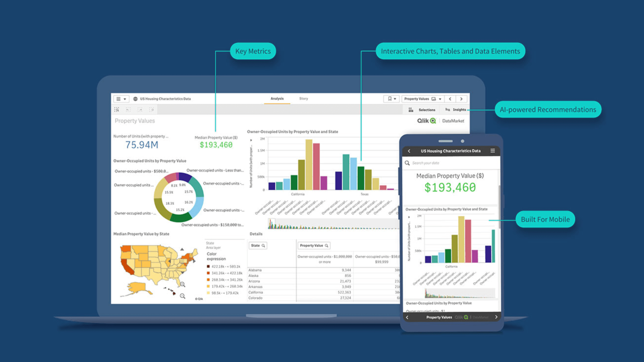Click the search icon on mobile
Screen dimensions: 644x362
pyautogui.click(x=407, y=162)
